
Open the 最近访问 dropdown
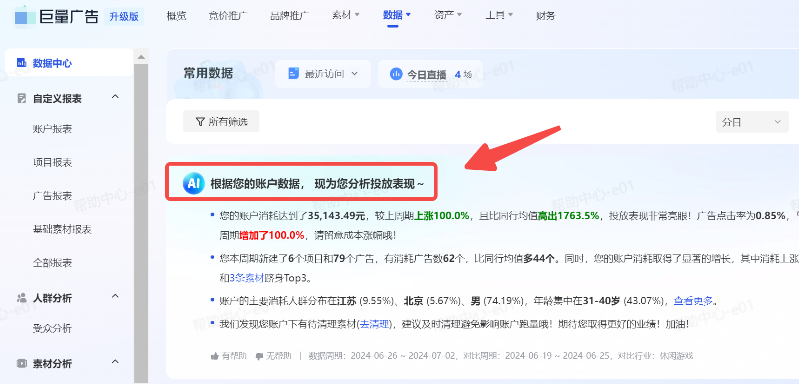pos(323,74)
